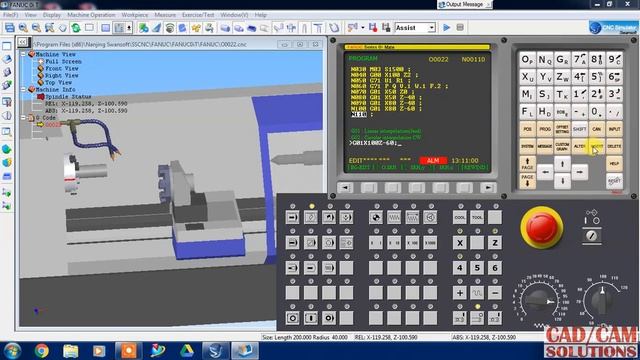Viewport: 640px width, 360px height.
Task: Click the cursor up arrow key
Action: click(562, 164)
